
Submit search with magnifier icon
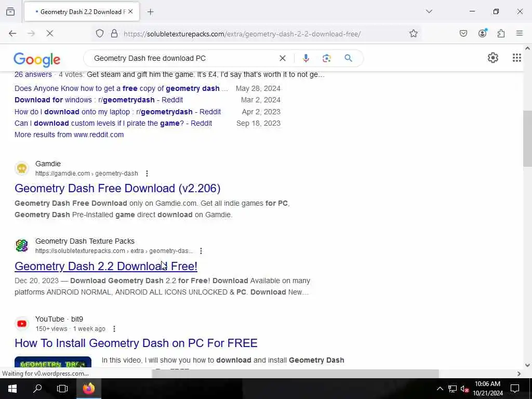tap(348, 58)
